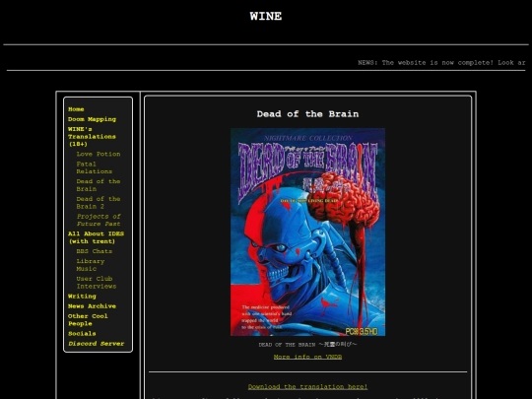The width and height of the screenshot is (532, 399).
Task: Select the Love Potion translation link
Action: [99, 154]
